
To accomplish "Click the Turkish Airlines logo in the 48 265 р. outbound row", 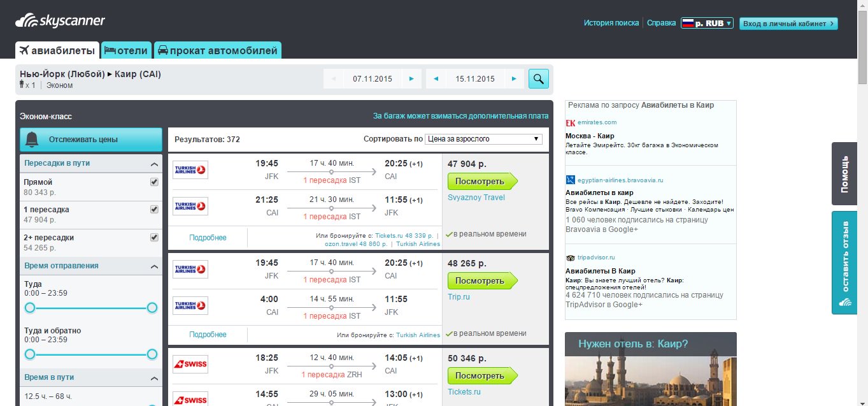I will pyautogui.click(x=190, y=269).
